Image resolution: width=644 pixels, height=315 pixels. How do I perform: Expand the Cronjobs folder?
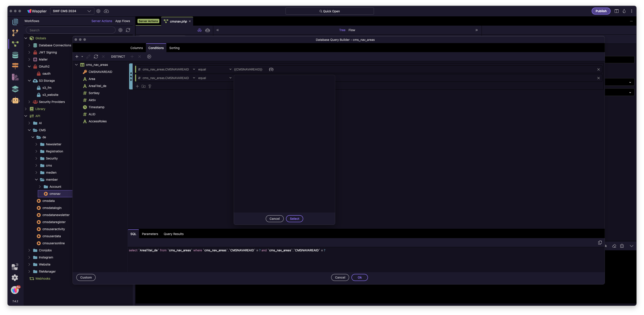coord(29,250)
